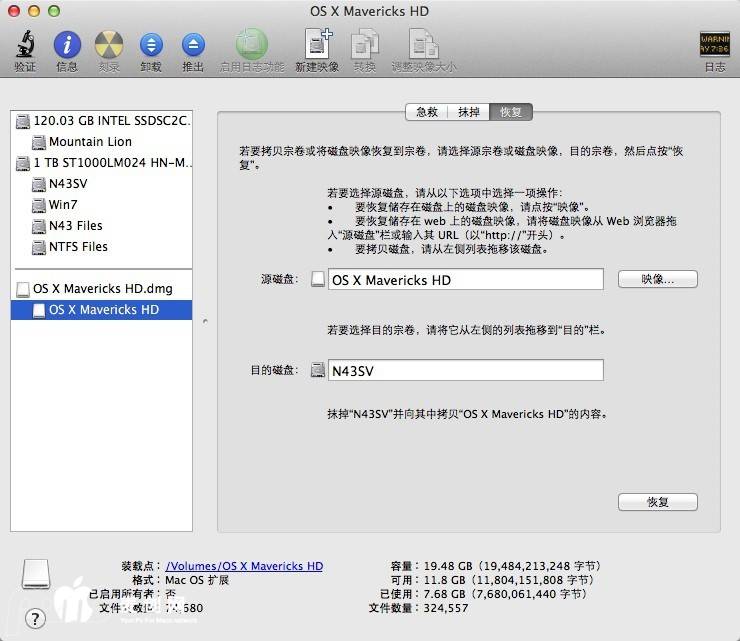Click the 映像... (Image) button
The width and height of the screenshot is (740, 641).
(657, 280)
